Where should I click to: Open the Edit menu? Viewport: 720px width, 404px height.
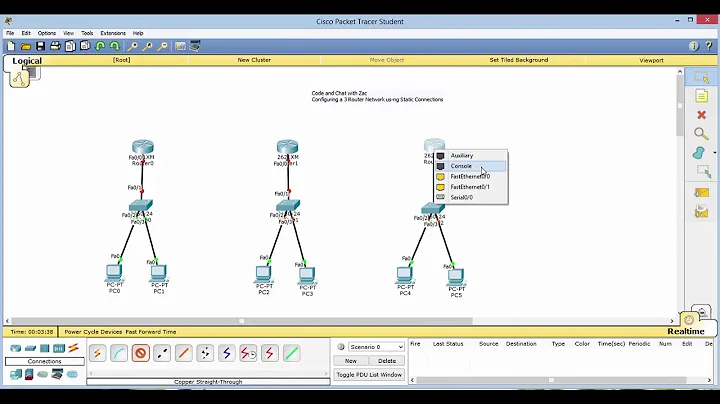click(x=26, y=33)
